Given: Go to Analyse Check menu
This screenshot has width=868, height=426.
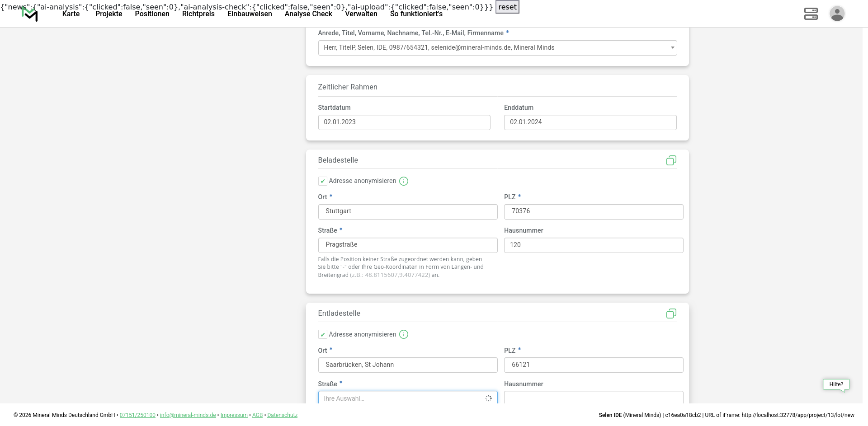Looking at the screenshot, I should pos(308,14).
